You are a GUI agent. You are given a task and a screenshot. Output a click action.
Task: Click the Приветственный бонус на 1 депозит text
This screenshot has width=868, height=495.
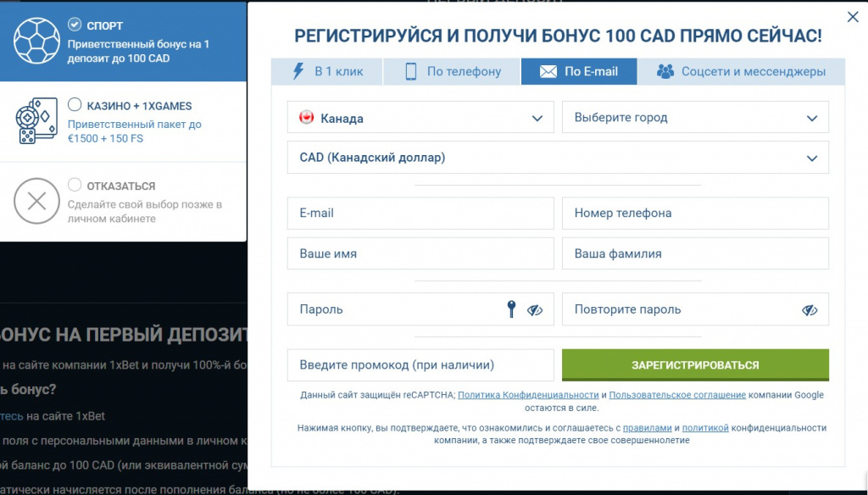[138, 51]
